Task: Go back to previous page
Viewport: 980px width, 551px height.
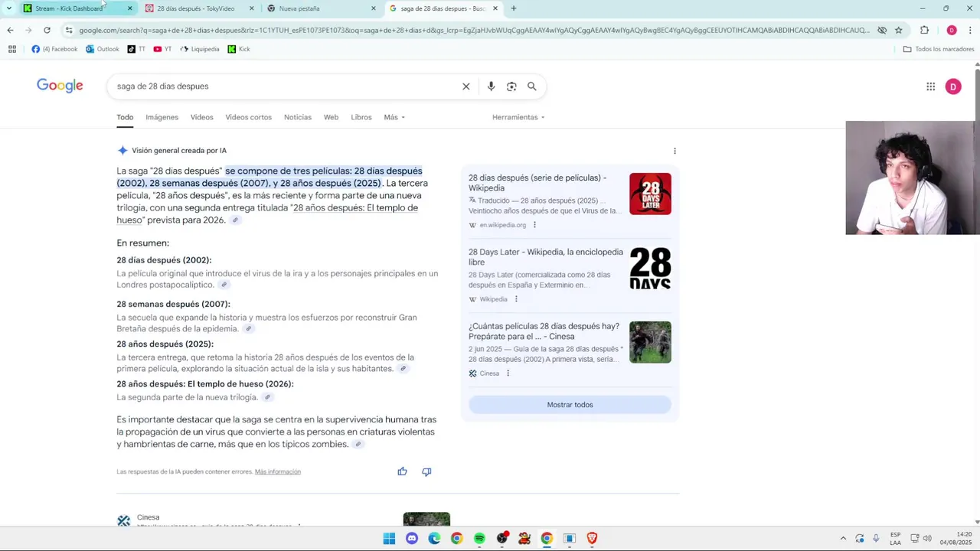Action: click(x=10, y=30)
